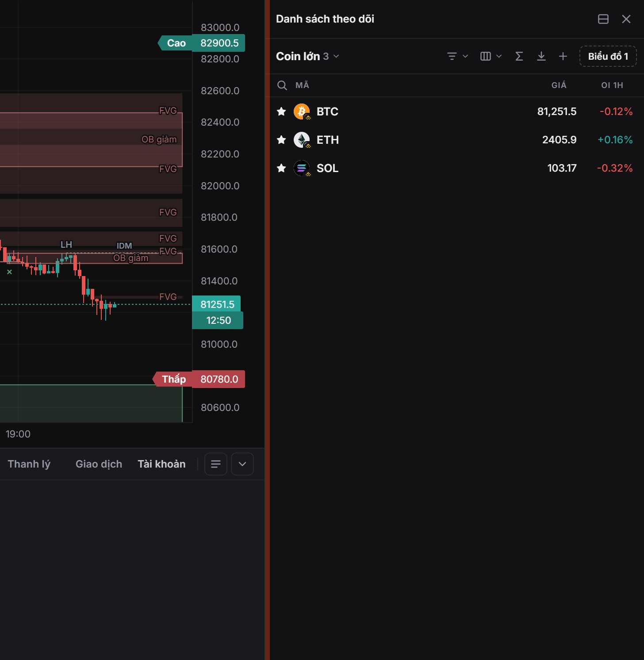644x660 pixels.
Task: Sort by the OI 1H column
Action: [x=612, y=85]
